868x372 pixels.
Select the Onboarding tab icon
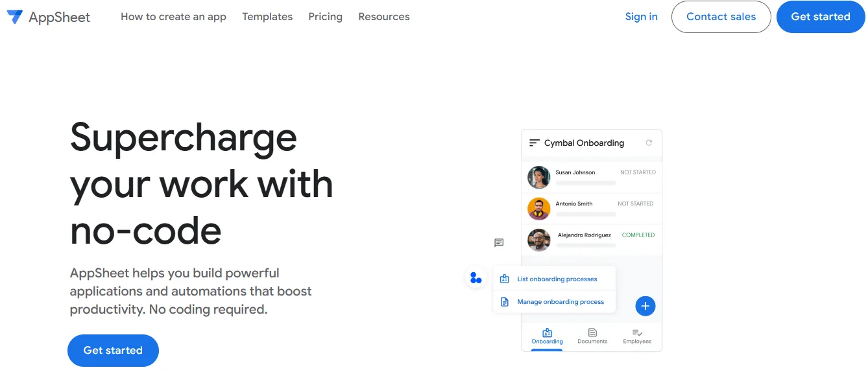547,332
